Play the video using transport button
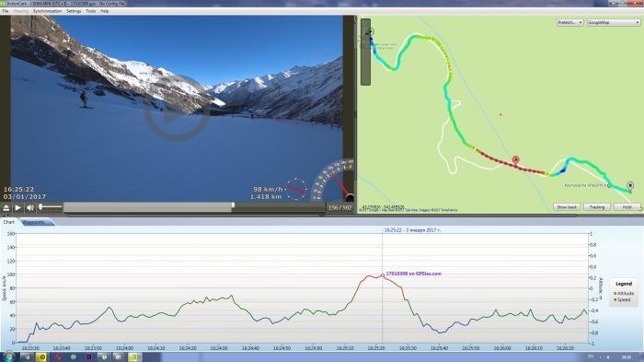644x362 pixels. [18, 208]
